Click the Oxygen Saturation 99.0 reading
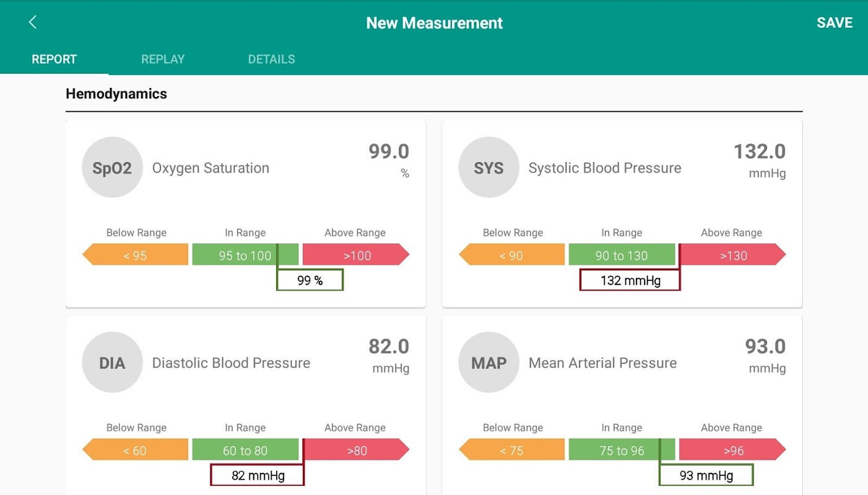Viewport: 868px width, 495px height. tap(389, 152)
